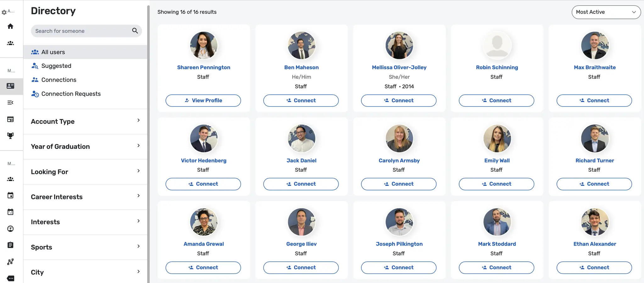Open the Most Active sort dropdown
This screenshot has width=644, height=283.
tap(606, 12)
